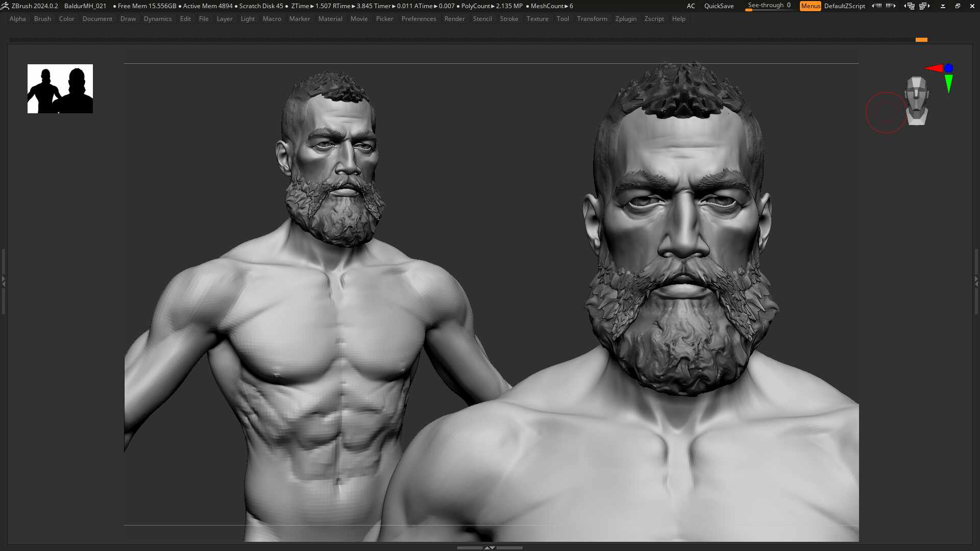The image size is (980, 551).
Task: Load previous UI colors arrow icon
Action: click(x=877, y=6)
